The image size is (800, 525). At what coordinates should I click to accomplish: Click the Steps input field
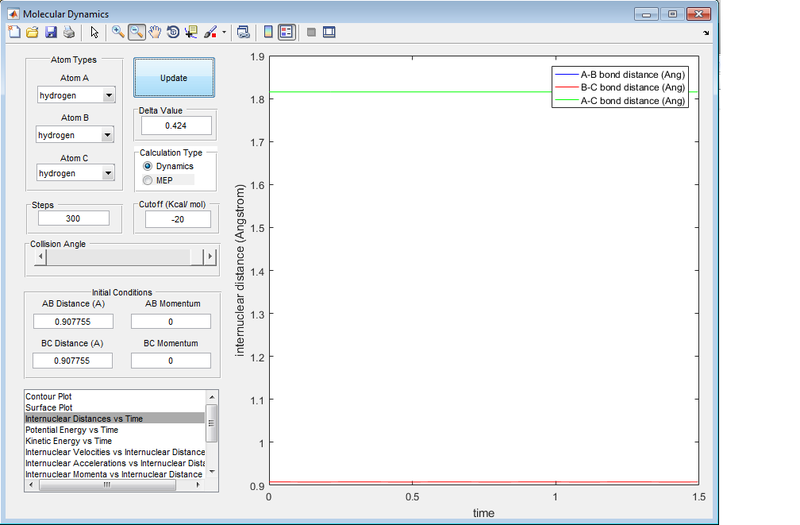[x=73, y=218]
